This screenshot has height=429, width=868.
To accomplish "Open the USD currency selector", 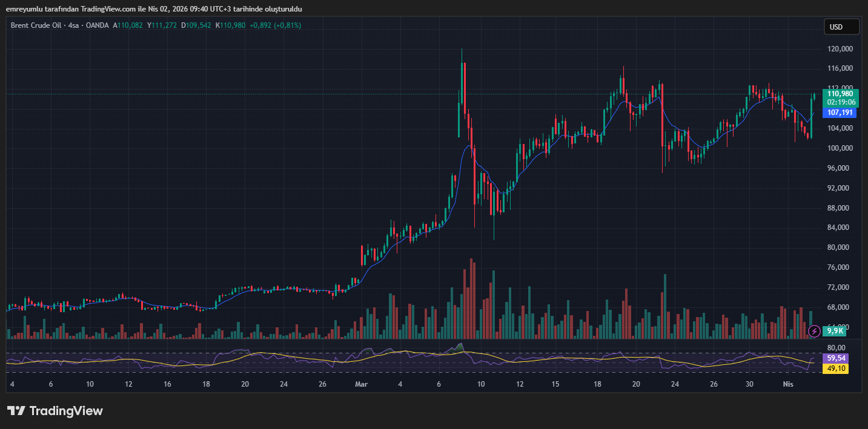I will point(841,27).
